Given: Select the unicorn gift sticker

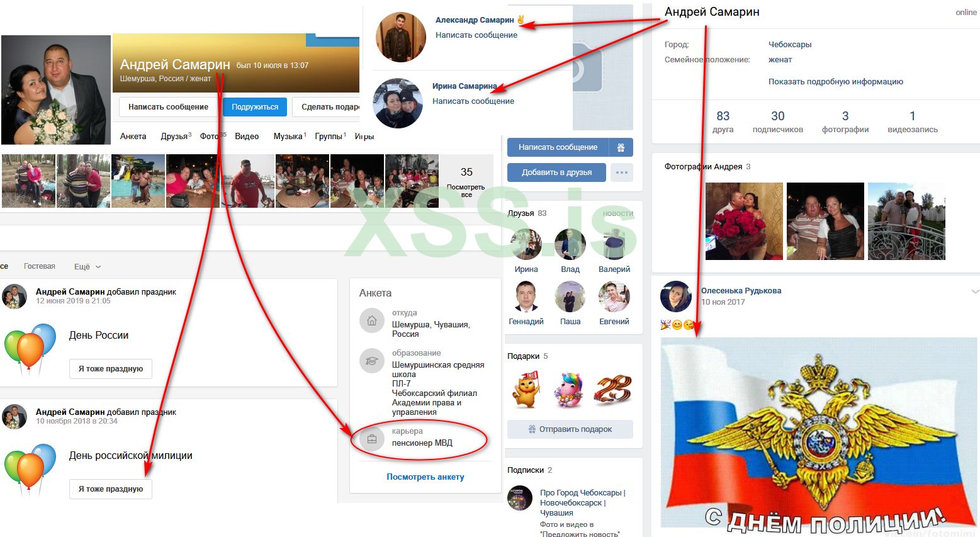Looking at the screenshot, I should click(x=568, y=389).
